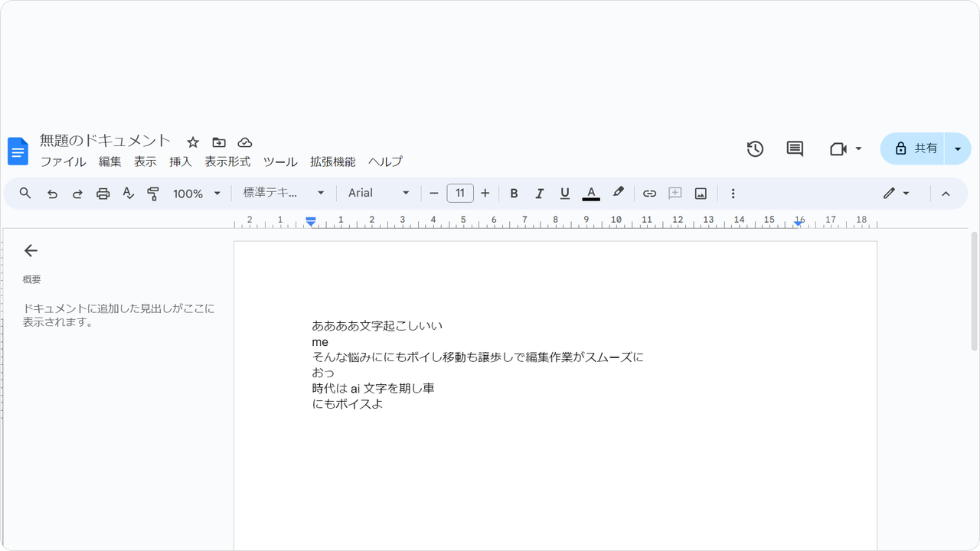Click line 時代は ai 文字を期し車
This screenshot has width=980, height=551.
(374, 389)
